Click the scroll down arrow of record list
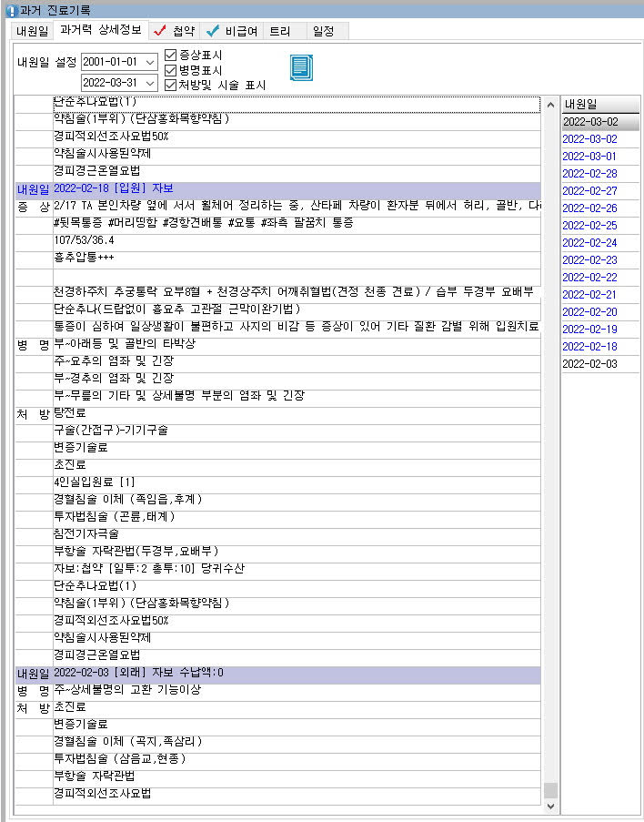Screen dimensions: 644x822 pos(549,806)
